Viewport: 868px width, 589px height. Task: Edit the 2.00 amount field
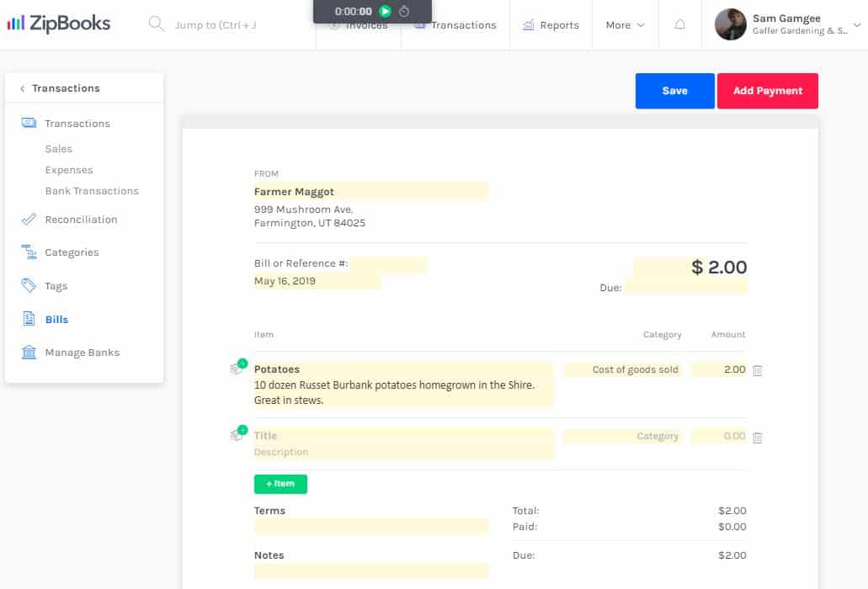[x=719, y=369]
